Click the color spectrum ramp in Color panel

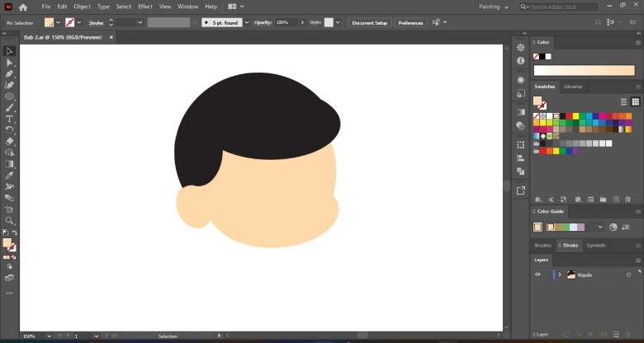[x=584, y=71]
